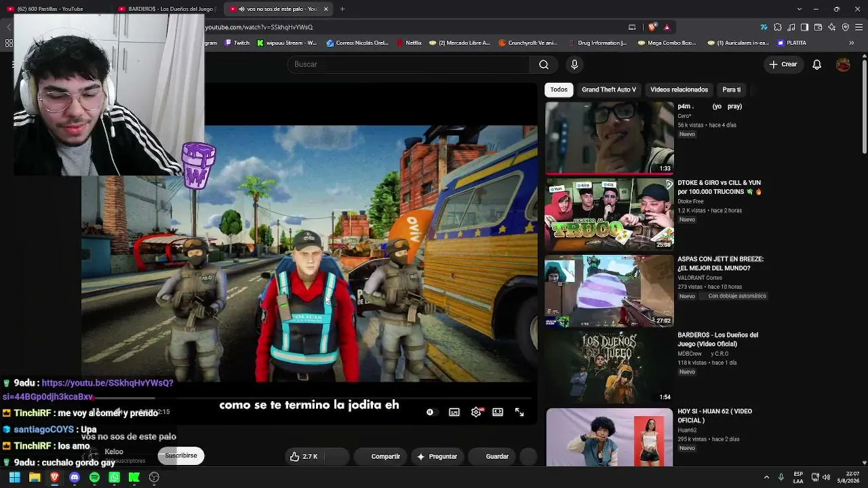Open the browser hamburger main menu
The width and height of the screenshot is (868, 488).
860,27
